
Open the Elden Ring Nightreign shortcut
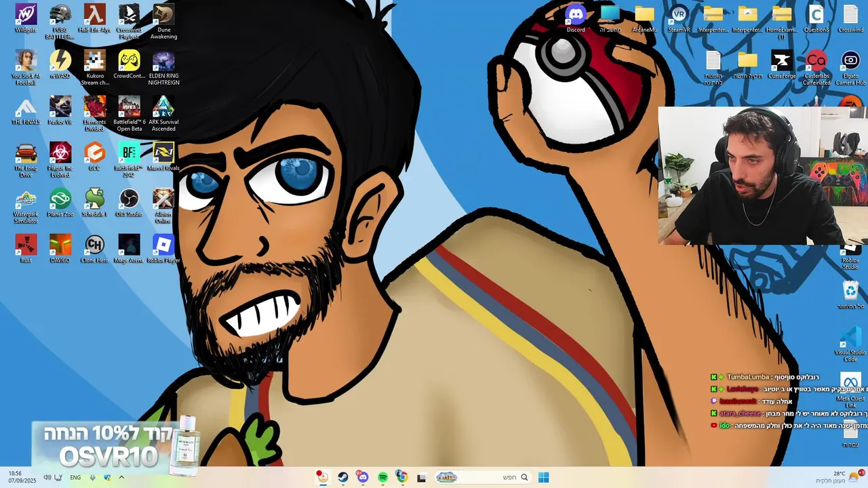click(x=163, y=67)
